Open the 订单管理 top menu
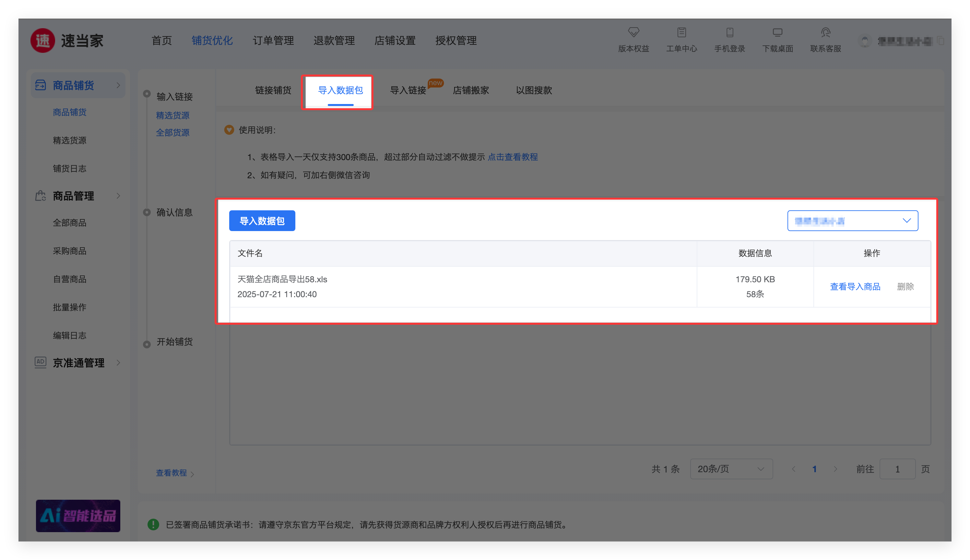 pyautogui.click(x=273, y=41)
